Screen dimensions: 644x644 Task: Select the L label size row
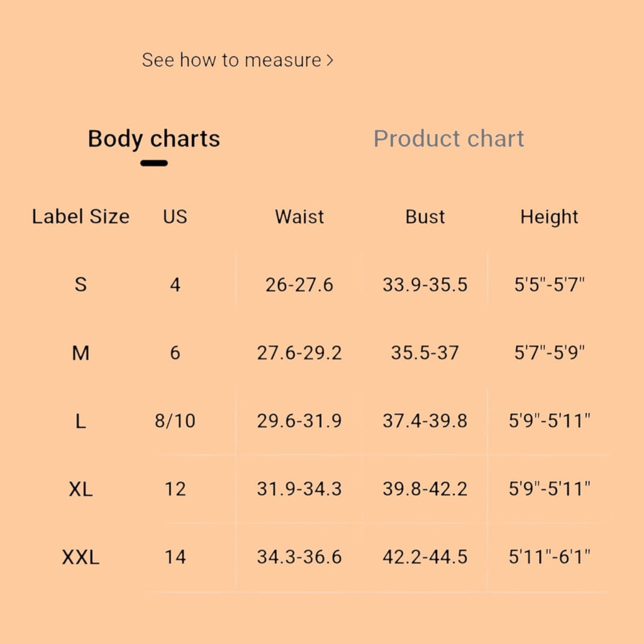tap(322, 421)
